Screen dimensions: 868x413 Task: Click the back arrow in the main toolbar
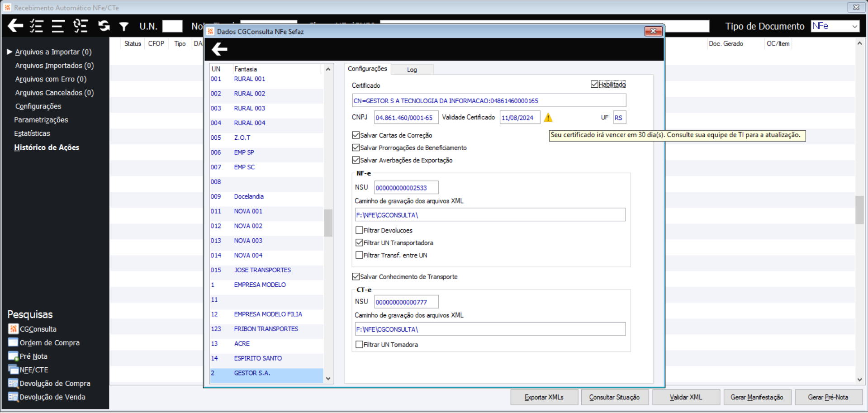pos(15,26)
